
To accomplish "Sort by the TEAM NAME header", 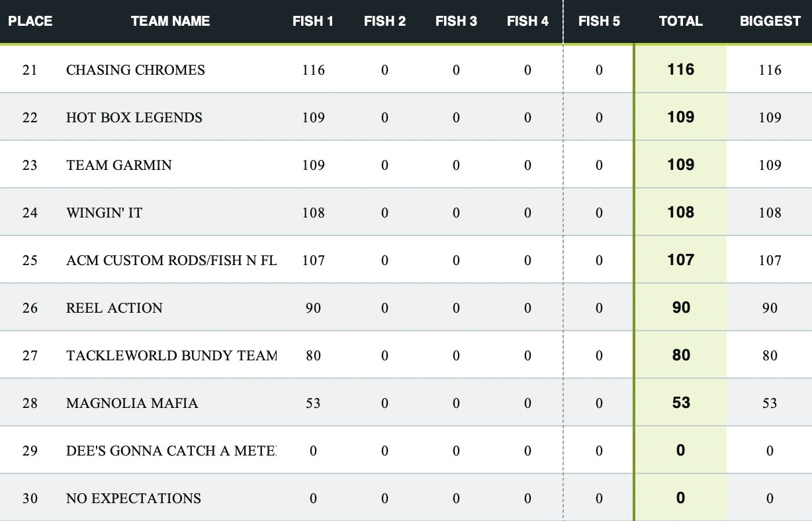I will (171, 21).
